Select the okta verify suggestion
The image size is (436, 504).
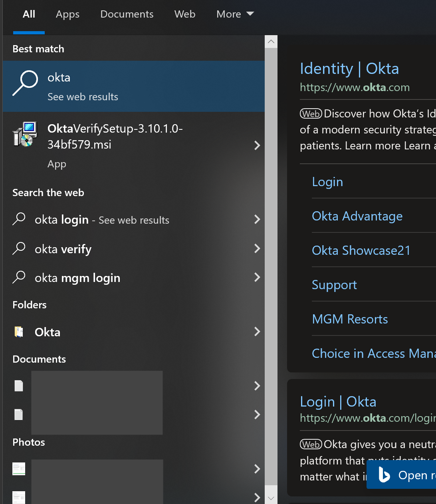[134, 248]
